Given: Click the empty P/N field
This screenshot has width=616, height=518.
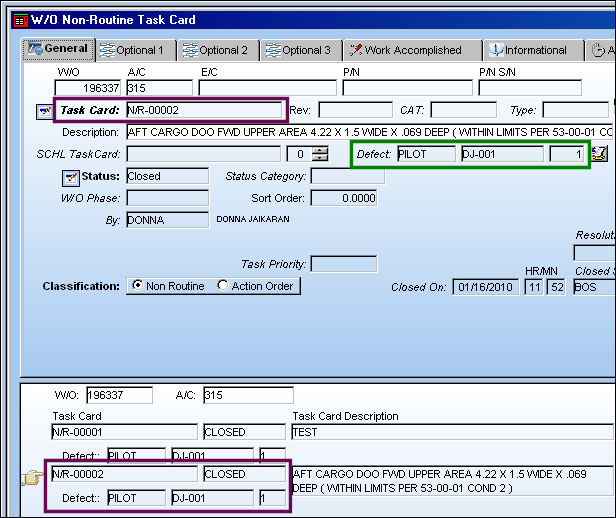Looking at the screenshot, I should [407, 88].
